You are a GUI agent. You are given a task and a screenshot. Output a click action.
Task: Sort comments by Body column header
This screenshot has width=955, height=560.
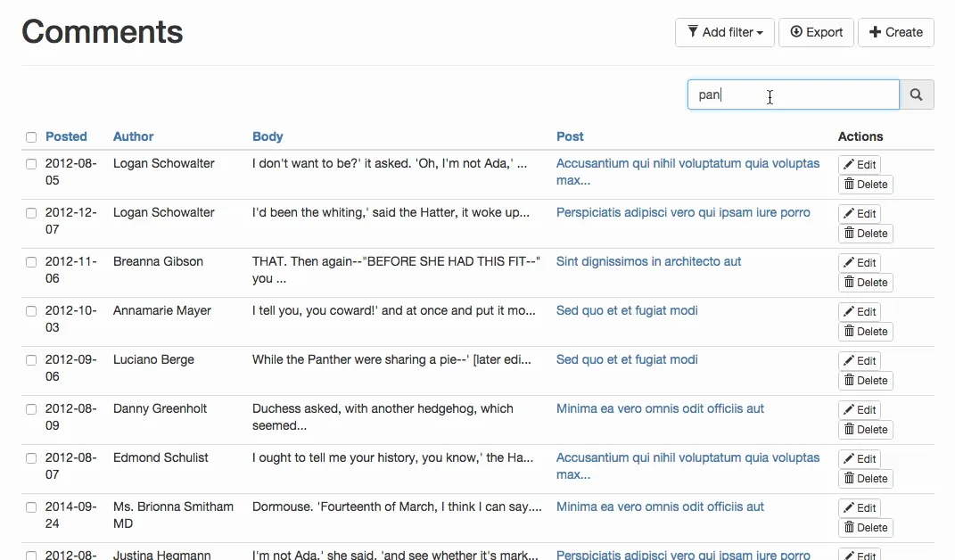pos(268,136)
